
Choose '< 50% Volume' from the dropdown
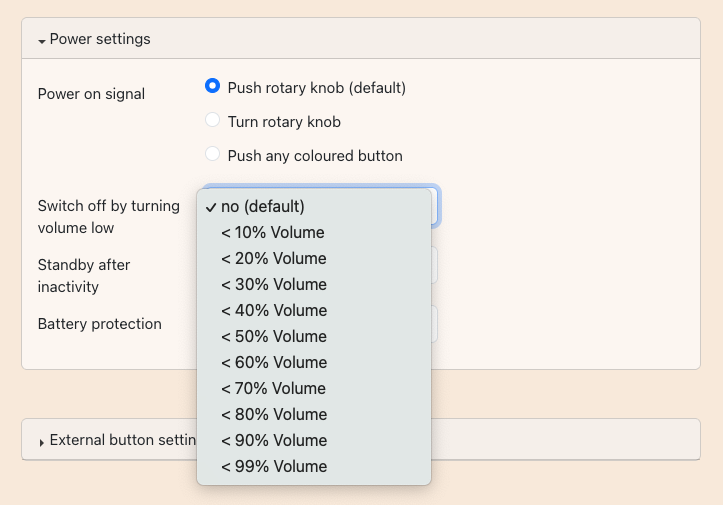[x=273, y=336]
